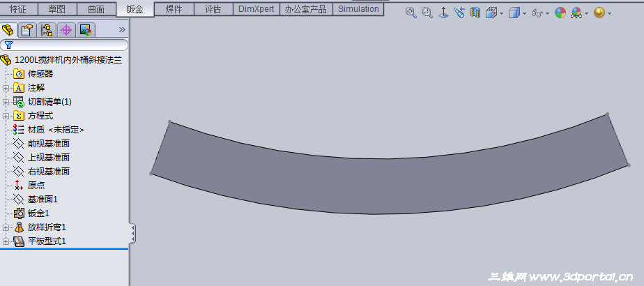Select 平板型式1 feature
The image size is (644, 286).
[47, 241]
